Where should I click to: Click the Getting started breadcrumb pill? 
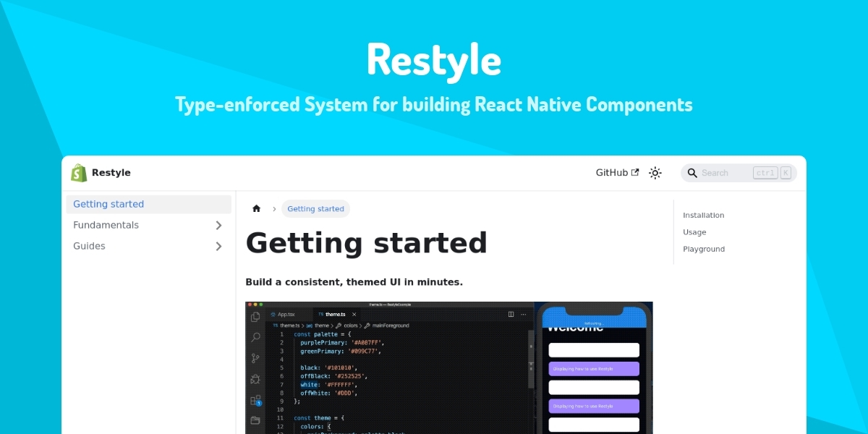315,208
